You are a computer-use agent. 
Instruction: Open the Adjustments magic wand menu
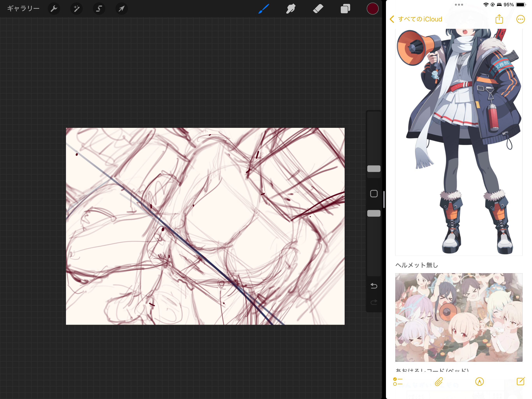[x=77, y=9]
